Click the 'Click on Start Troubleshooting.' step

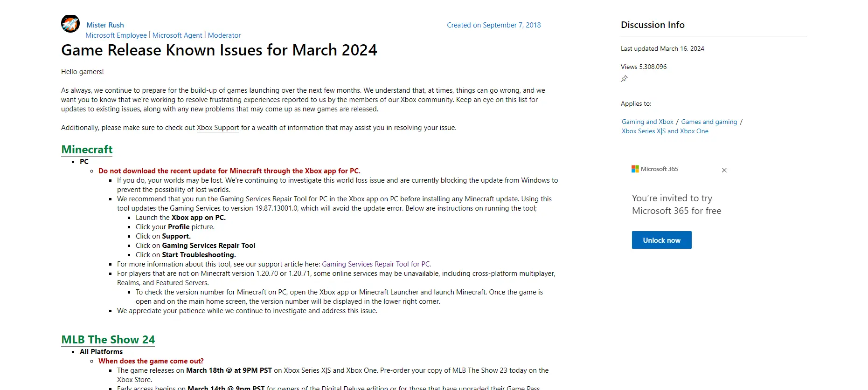pos(186,255)
